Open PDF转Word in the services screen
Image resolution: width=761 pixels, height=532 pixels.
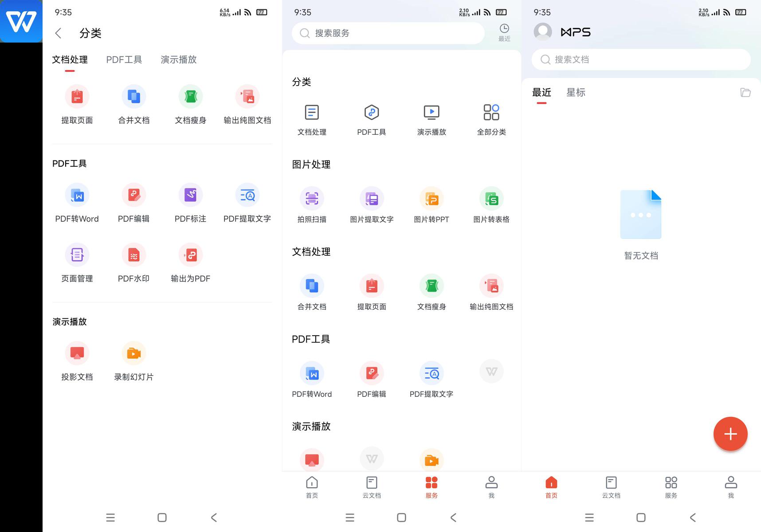click(x=312, y=379)
